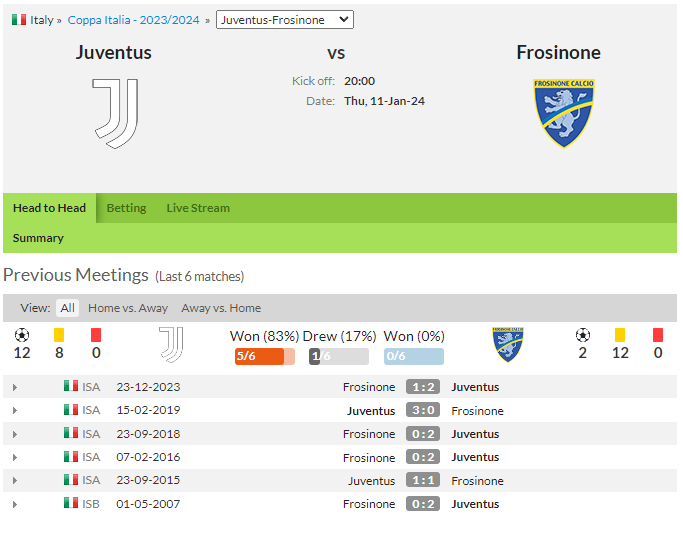Open the Coppa Italia - 2023/2024 link
The height and width of the screenshot is (549, 683).
pyautogui.click(x=133, y=20)
